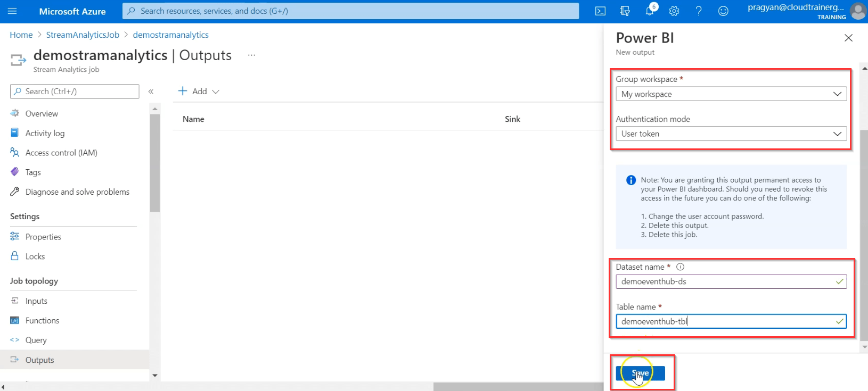Click the sidebar vertical scrollbar thumb
Screen dimensions: 868x391
coord(155,163)
